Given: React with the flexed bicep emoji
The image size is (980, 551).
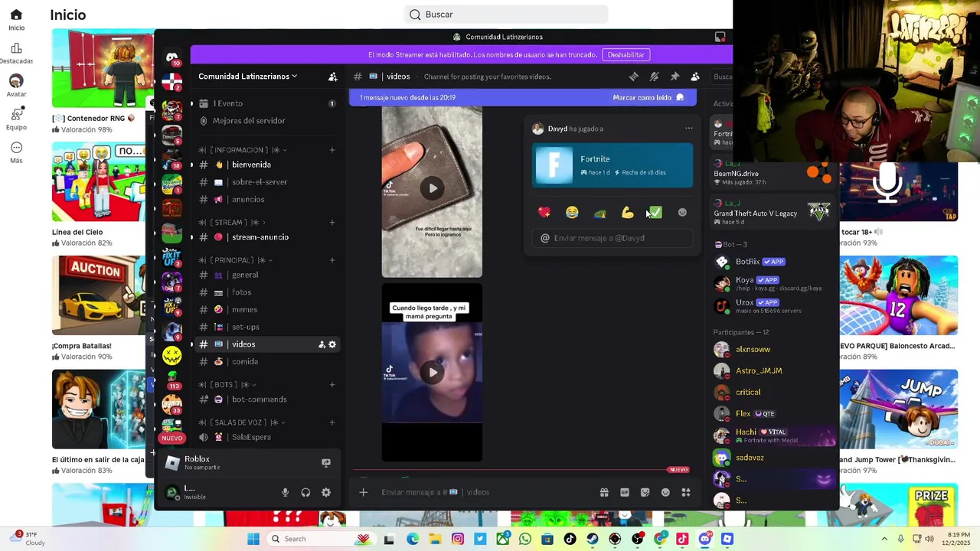Looking at the screenshot, I should tap(627, 212).
